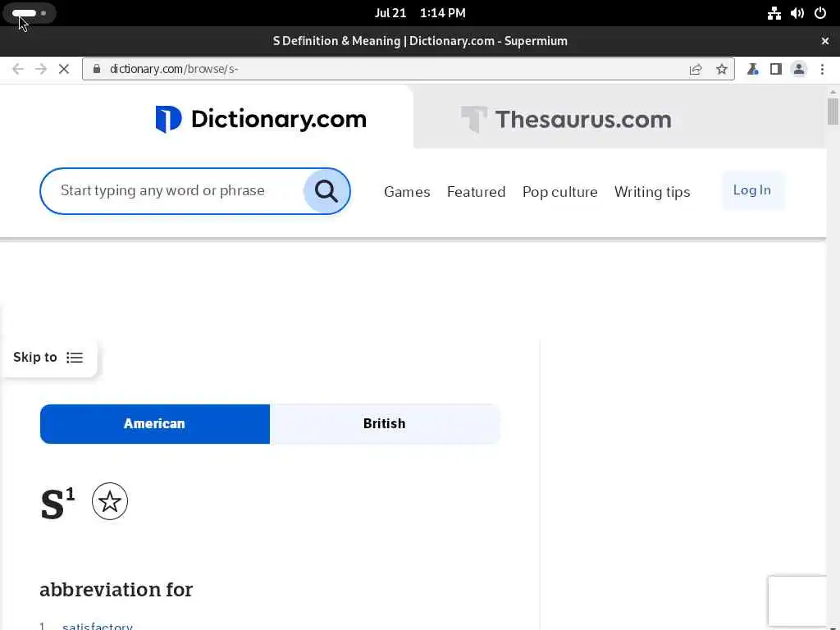Close the Supermium browser window

tap(825, 41)
